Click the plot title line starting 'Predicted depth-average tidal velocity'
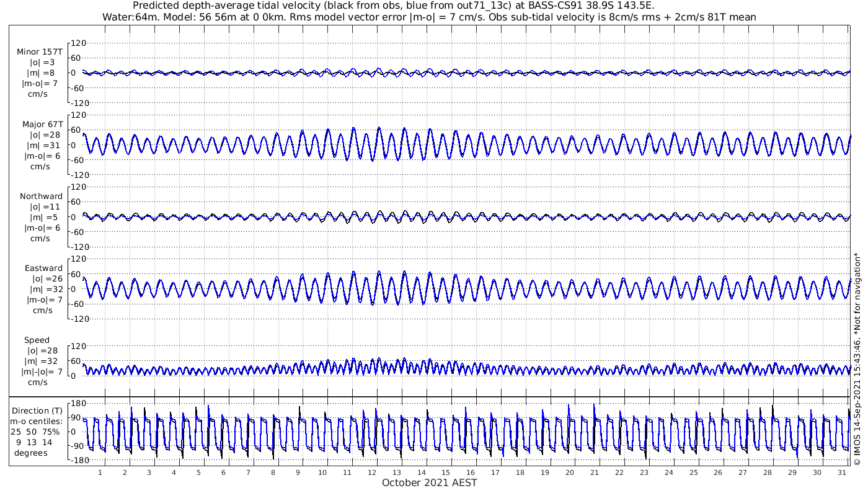868x496 pixels. pyautogui.click(x=393, y=6)
